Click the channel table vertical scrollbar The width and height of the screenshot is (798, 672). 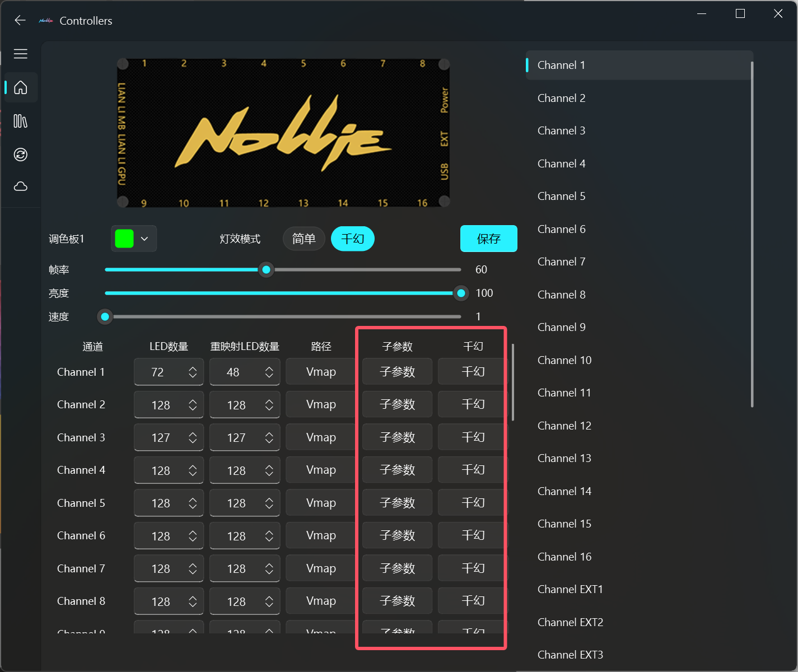click(x=513, y=382)
